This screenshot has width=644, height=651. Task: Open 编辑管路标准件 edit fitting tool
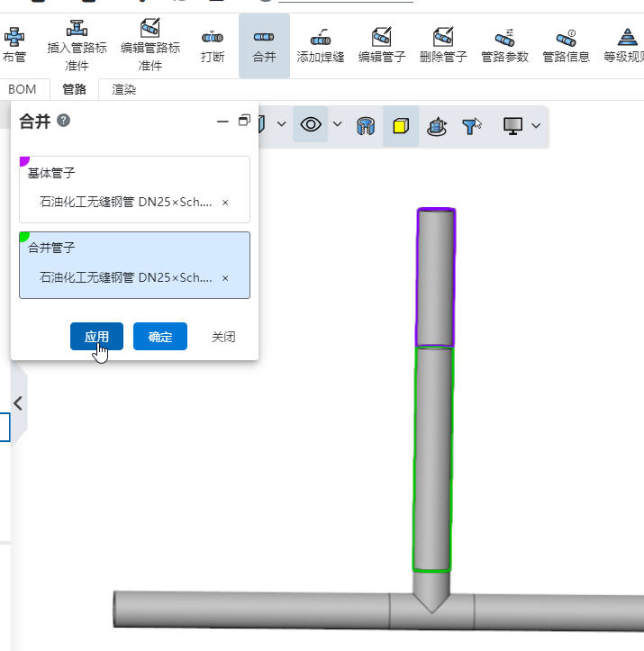tap(150, 45)
